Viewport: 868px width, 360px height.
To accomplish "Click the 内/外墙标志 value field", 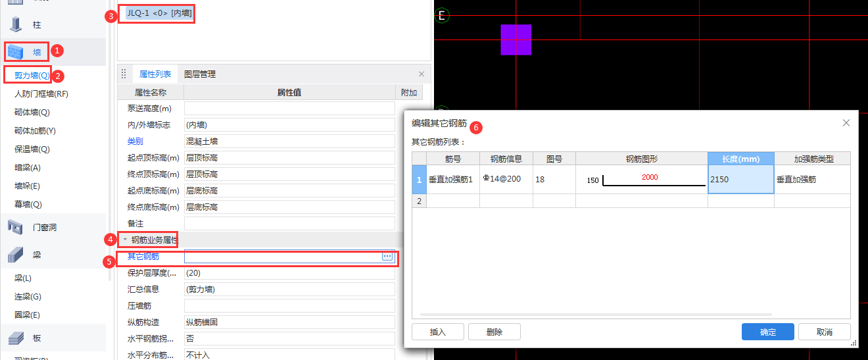I will tap(289, 124).
